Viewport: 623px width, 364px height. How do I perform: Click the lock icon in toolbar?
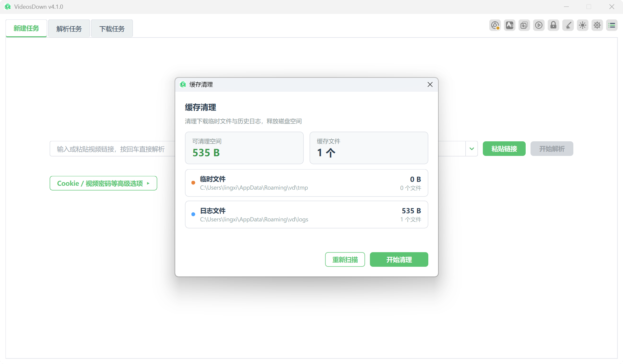[553, 25]
